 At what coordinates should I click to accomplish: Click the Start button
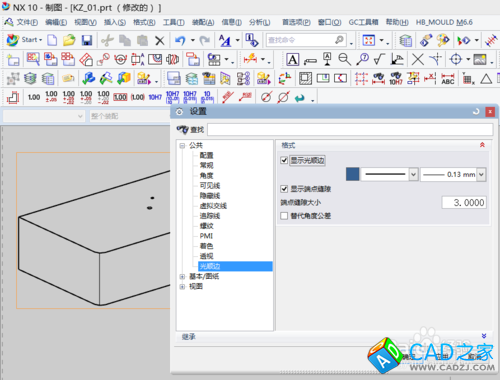[x=25, y=40]
